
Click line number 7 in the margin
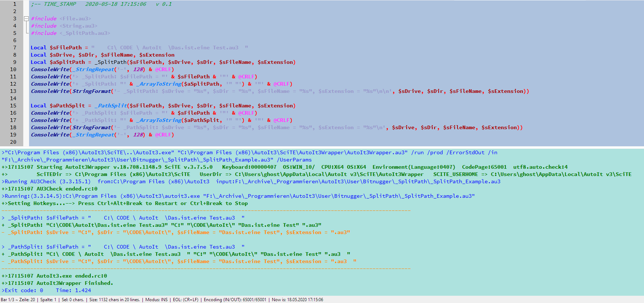coord(15,48)
